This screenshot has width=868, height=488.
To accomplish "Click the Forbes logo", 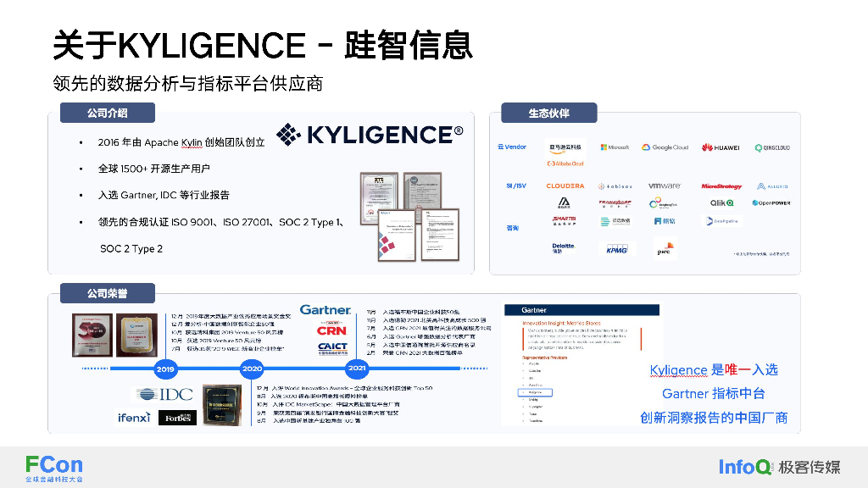I will pyautogui.click(x=178, y=418).
